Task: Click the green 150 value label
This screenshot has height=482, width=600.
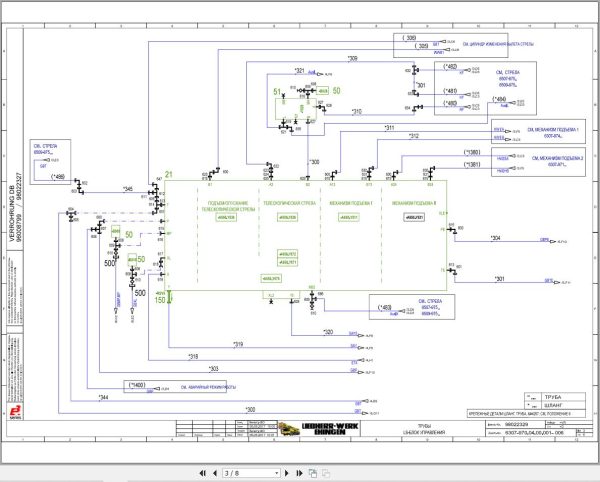Action: click(160, 300)
